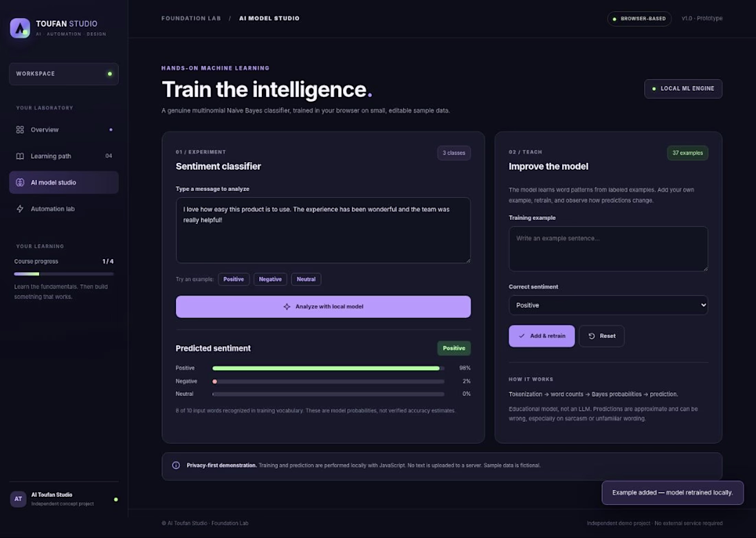The image size is (756, 538).
Task: Click the sparkle icon on Analyze button
Action: pyautogui.click(x=287, y=306)
